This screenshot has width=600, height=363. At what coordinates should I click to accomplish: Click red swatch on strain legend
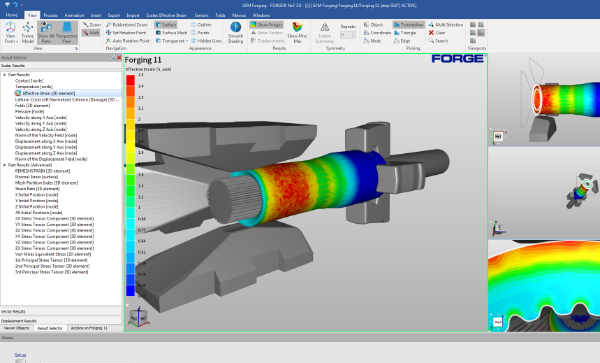[130, 80]
